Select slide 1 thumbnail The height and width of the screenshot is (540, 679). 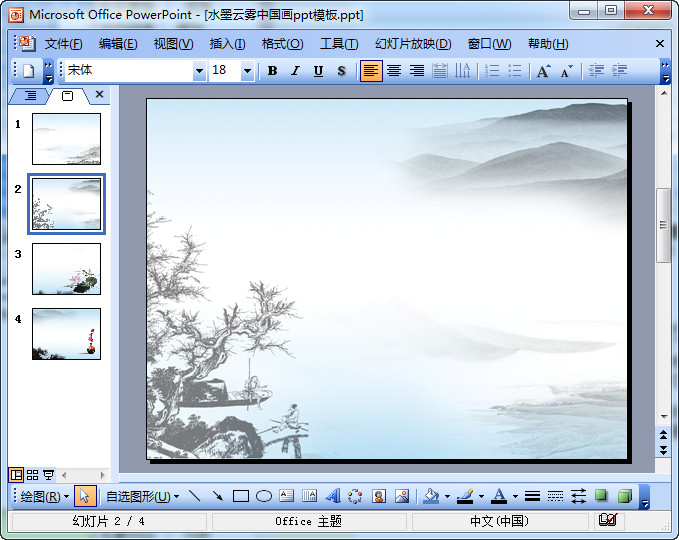[x=66, y=139]
